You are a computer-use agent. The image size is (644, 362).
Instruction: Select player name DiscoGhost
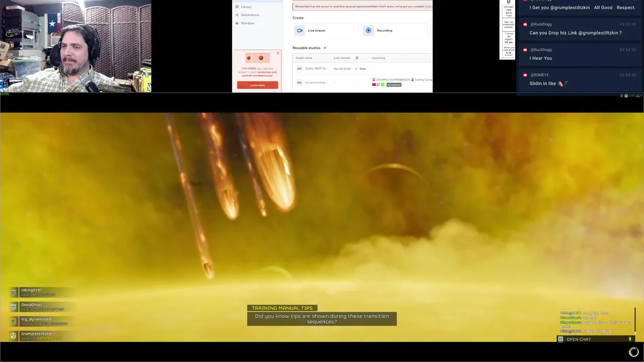click(32, 305)
